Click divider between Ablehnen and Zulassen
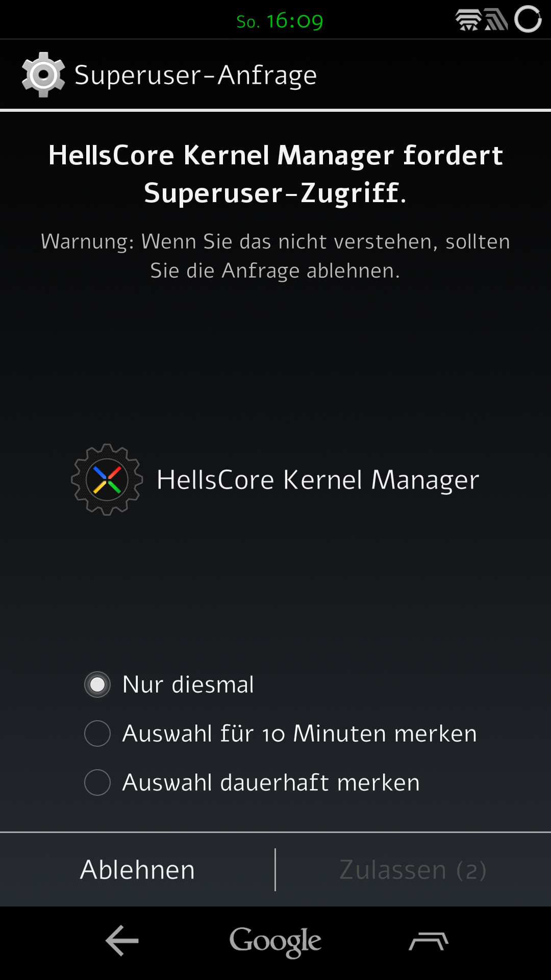This screenshot has width=551, height=980. tap(275, 870)
